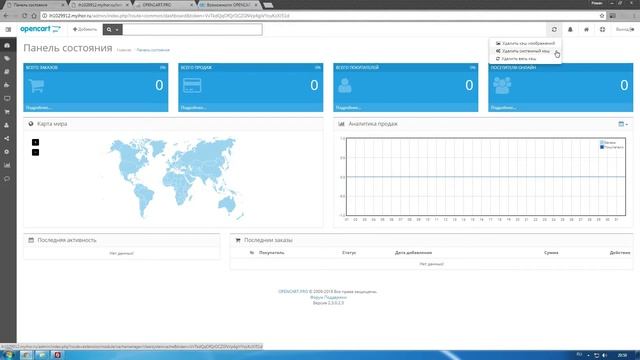The image size is (640, 360).
Task: Click the browser home button
Action: (34, 16)
